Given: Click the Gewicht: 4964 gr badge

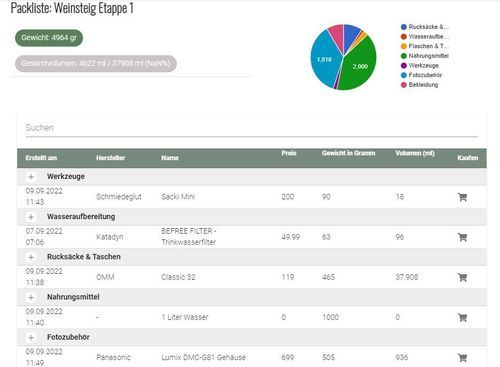Looking at the screenshot, I should (49, 38).
